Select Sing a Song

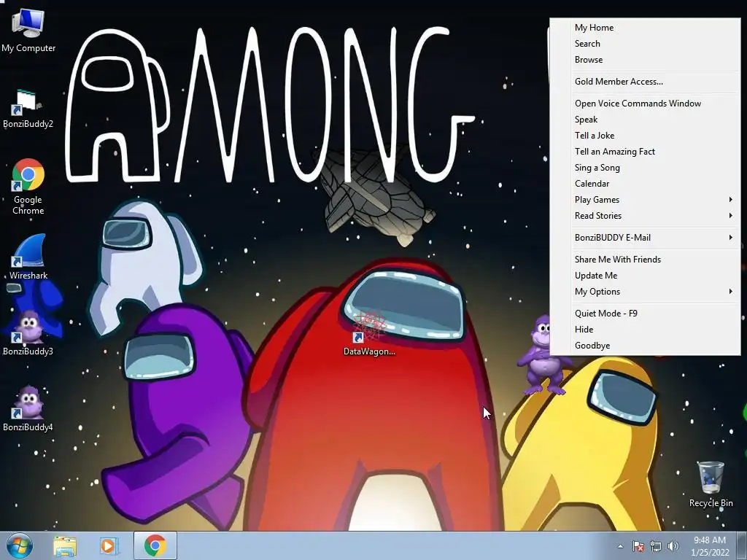645,168
